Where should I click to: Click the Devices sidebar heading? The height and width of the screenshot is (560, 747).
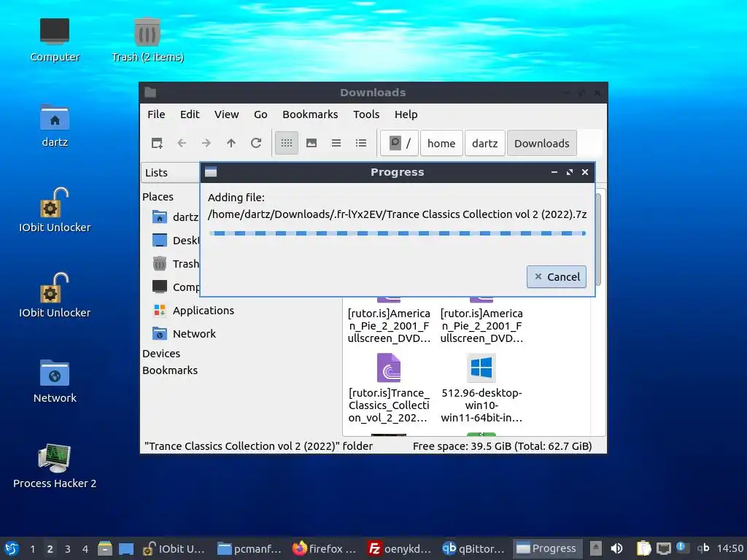point(161,354)
